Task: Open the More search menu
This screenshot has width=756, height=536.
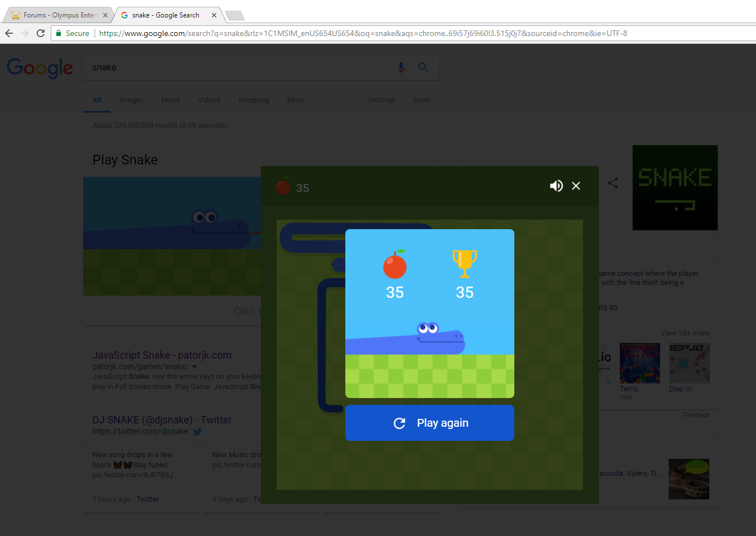Action: pyautogui.click(x=295, y=100)
